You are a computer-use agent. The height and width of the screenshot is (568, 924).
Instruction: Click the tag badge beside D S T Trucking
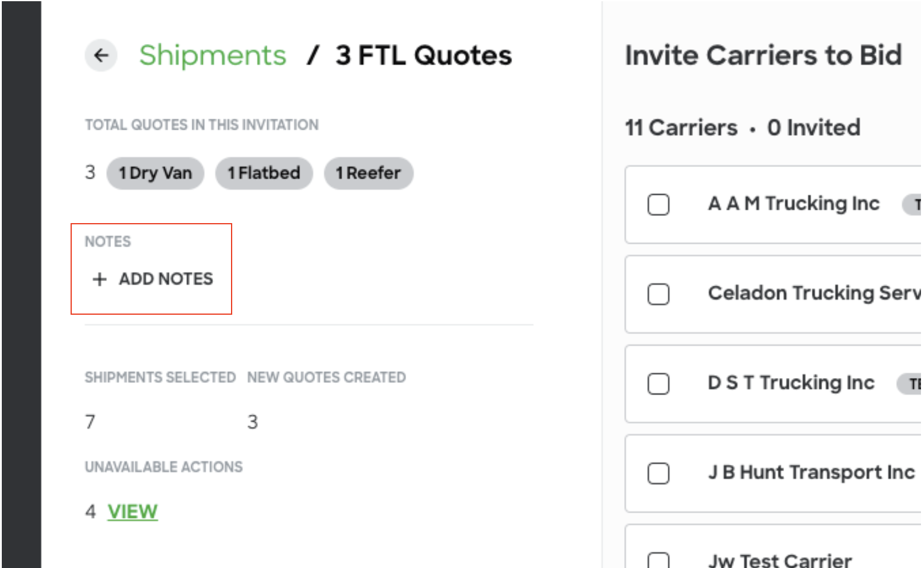coord(910,384)
